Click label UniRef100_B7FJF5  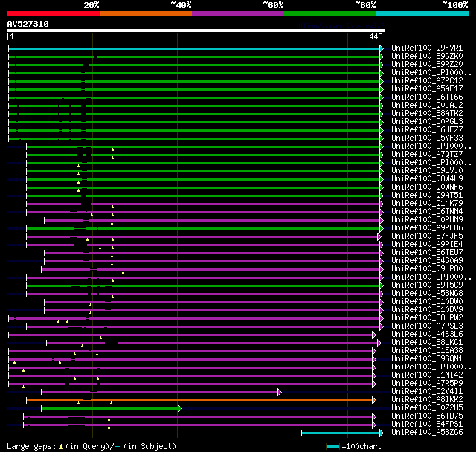pos(427,236)
